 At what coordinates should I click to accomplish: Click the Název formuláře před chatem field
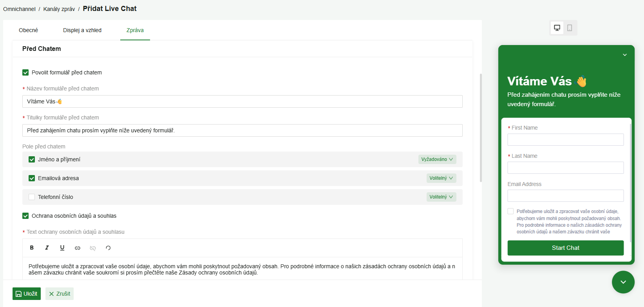(242, 101)
